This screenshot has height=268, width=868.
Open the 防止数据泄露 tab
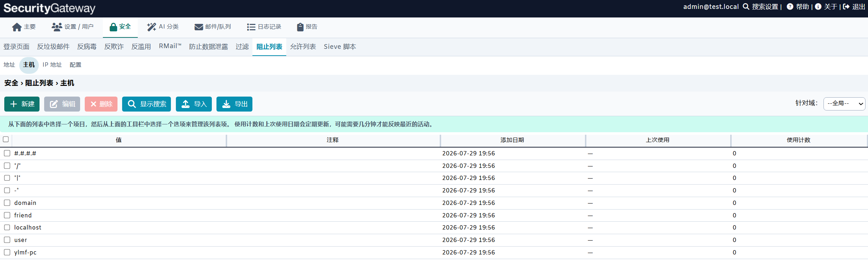coord(208,47)
